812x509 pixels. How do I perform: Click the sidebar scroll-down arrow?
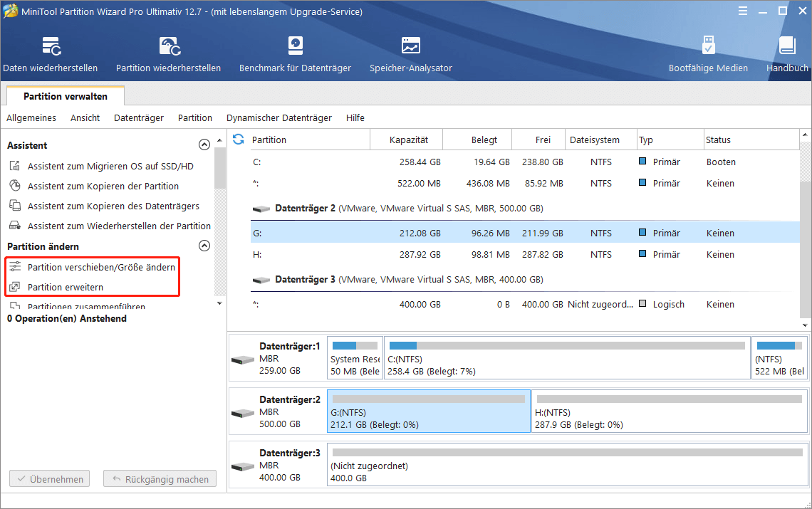point(219,303)
